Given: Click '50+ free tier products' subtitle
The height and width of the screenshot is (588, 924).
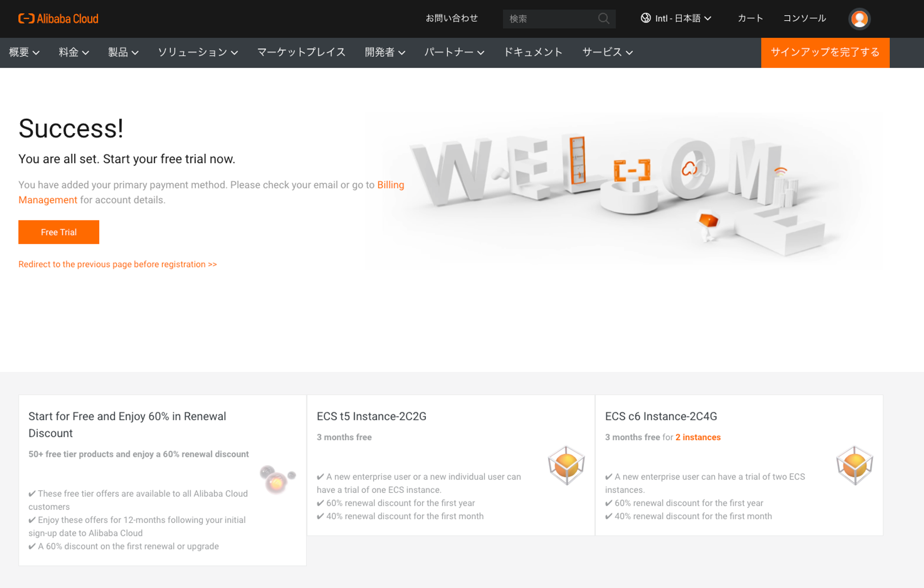Looking at the screenshot, I should 139,454.
